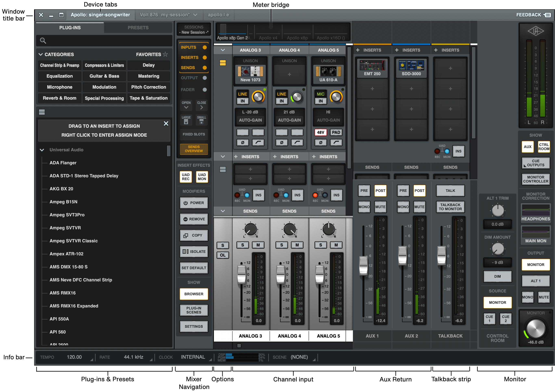Collapse the Universal Audio plug-in tree
The height and width of the screenshot is (392, 555).
pos(42,150)
